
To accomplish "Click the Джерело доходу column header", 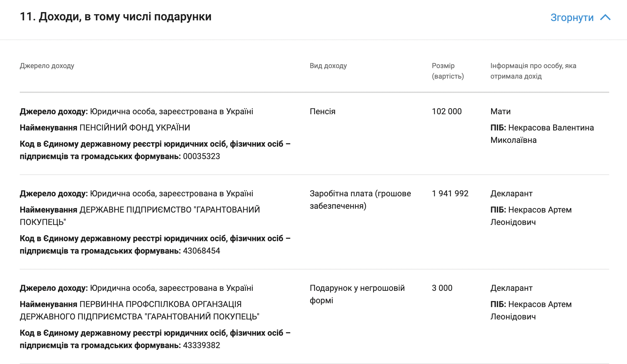I will tap(47, 66).
